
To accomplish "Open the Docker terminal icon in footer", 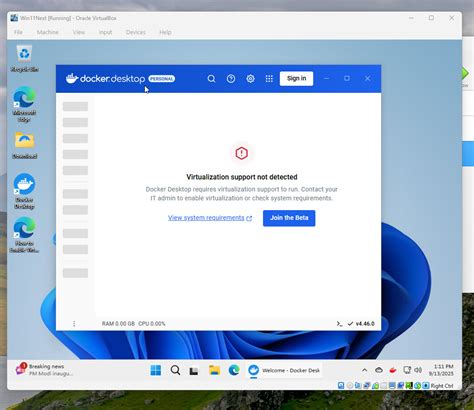I will pyautogui.click(x=339, y=324).
